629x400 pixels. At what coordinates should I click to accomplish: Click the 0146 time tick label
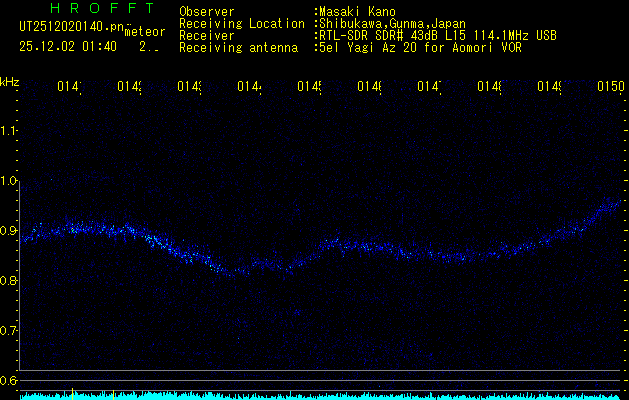[370, 88]
